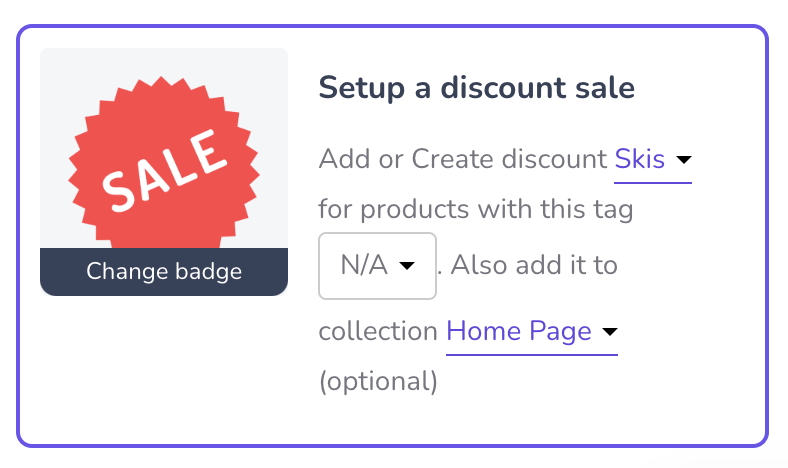
Task: Click the word collection before Home Page
Action: (x=378, y=331)
